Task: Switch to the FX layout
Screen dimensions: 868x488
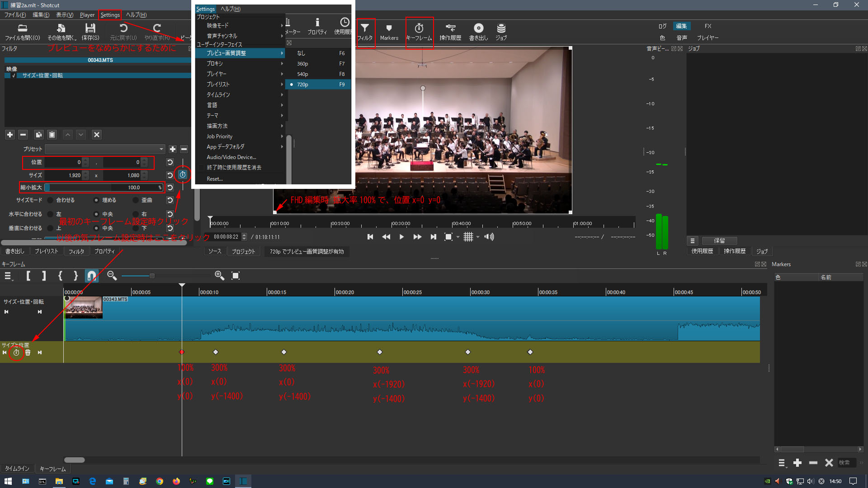Action: (x=708, y=26)
